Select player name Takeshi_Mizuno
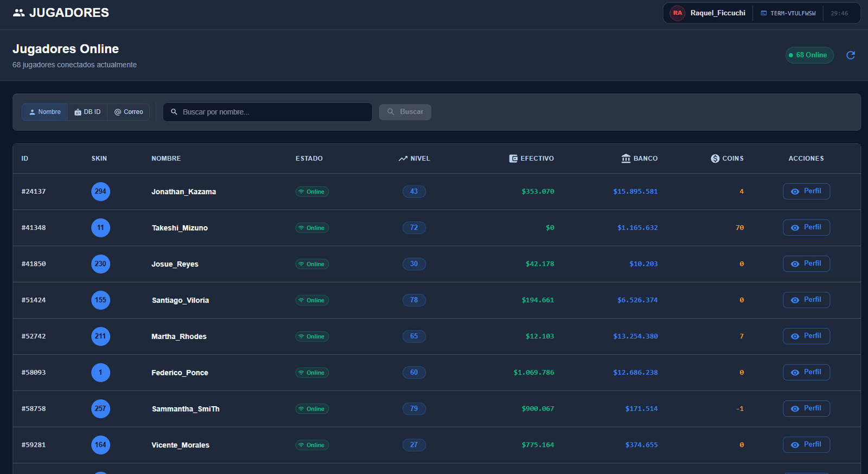This screenshot has width=868, height=474. tap(180, 228)
